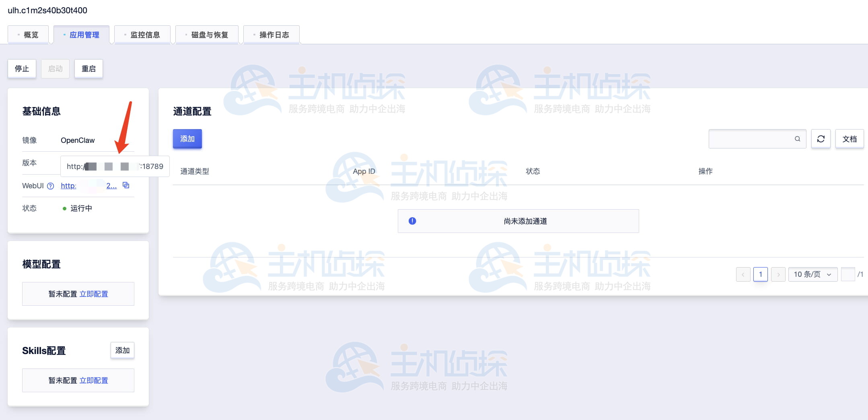Screen dimensions: 868x420
Task: Click the 通道配置 section heading
Action: click(x=192, y=111)
